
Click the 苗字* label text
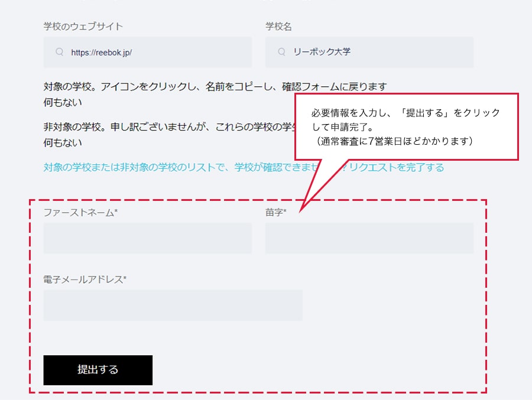click(x=276, y=212)
